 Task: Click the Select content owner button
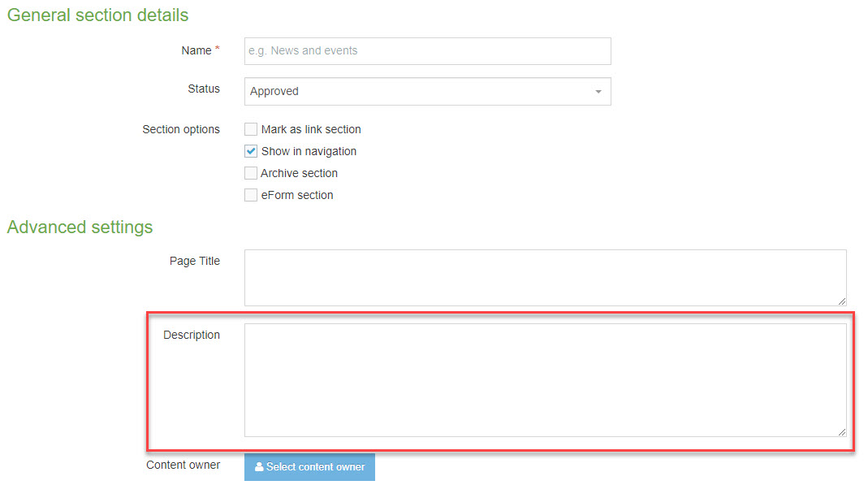click(x=309, y=466)
